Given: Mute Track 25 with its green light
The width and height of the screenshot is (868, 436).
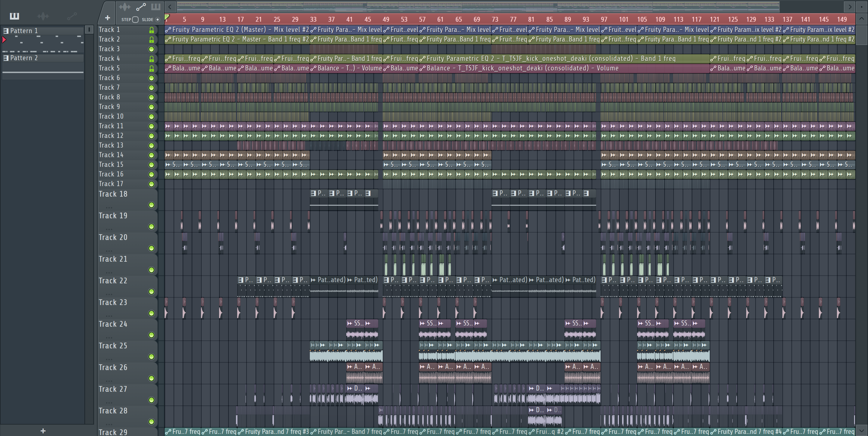Looking at the screenshot, I should [152, 357].
